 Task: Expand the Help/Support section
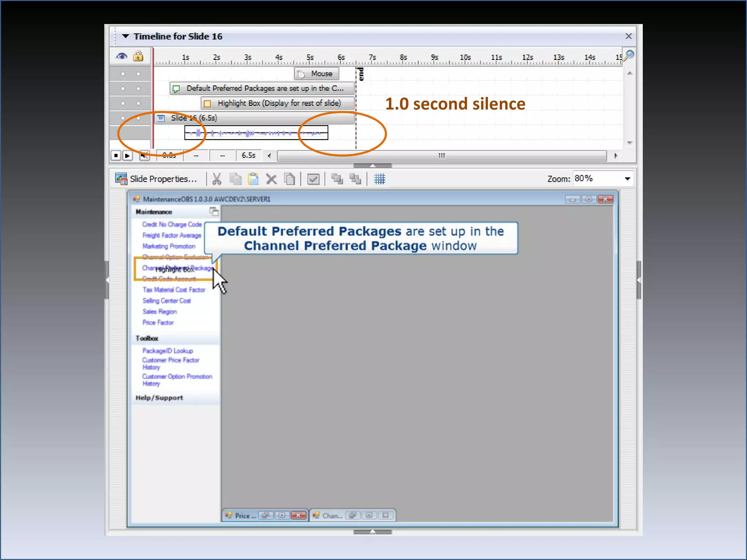[x=159, y=398]
